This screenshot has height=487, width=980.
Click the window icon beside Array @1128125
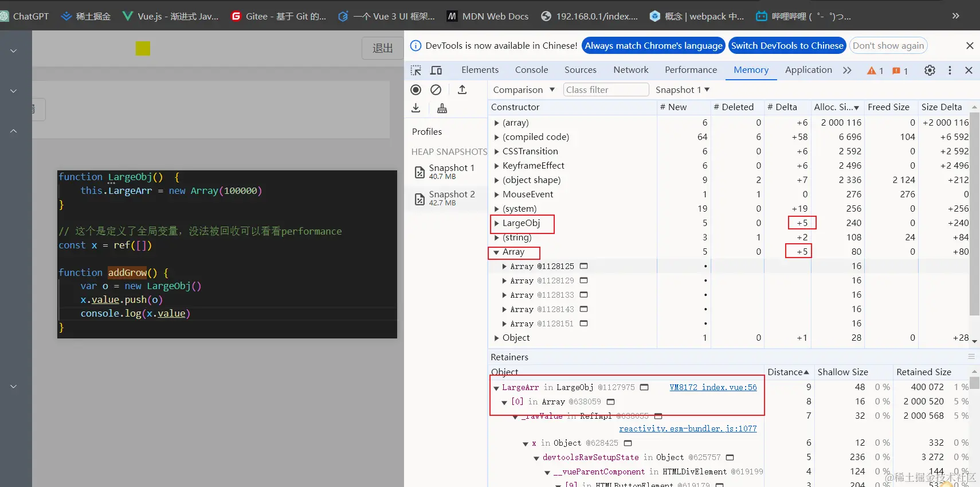click(x=583, y=266)
